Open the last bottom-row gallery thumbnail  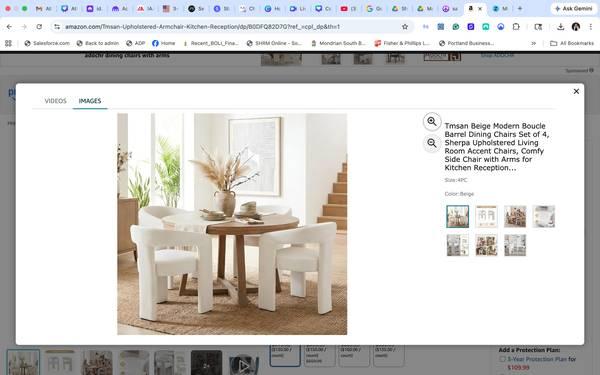pyautogui.click(x=515, y=245)
